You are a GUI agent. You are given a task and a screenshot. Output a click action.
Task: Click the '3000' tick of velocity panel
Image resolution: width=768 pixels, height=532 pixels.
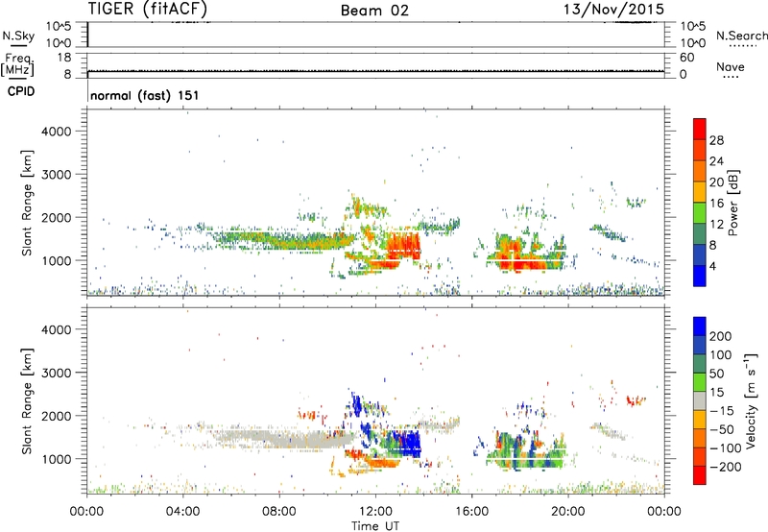(x=57, y=373)
